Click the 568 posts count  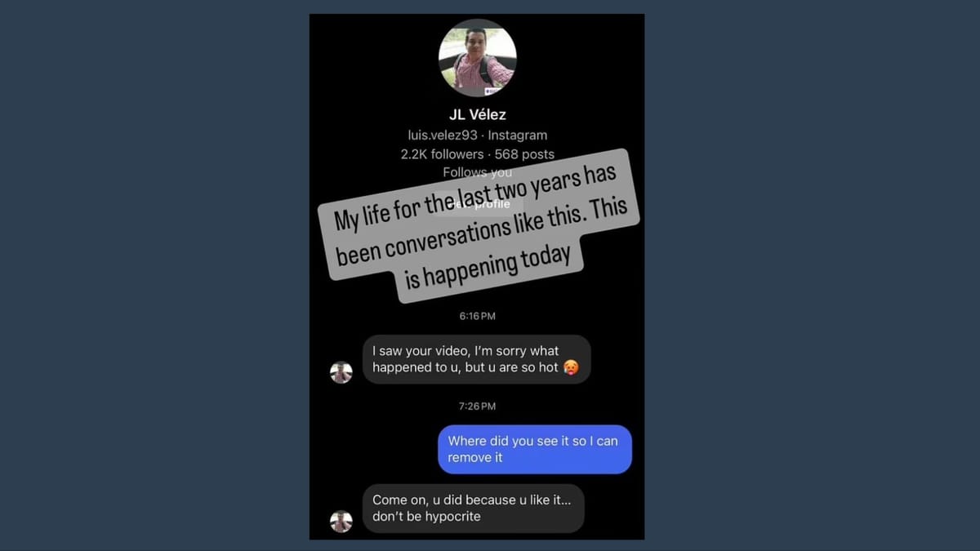[x=524, y=154]
